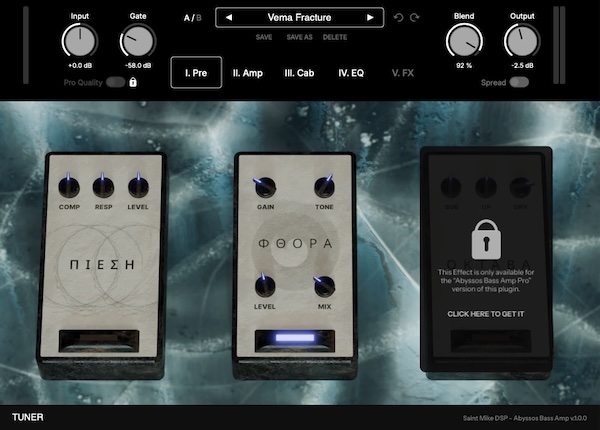Switch to the B state in A/B compare
The width and height of the screenshot is (600, 430).
[199, 18]
